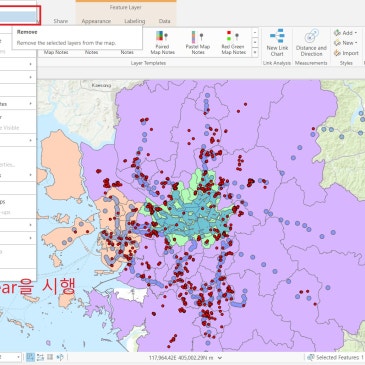Open the Data tab under Feature Layer

pyautogui.click(x=164, y=21)
